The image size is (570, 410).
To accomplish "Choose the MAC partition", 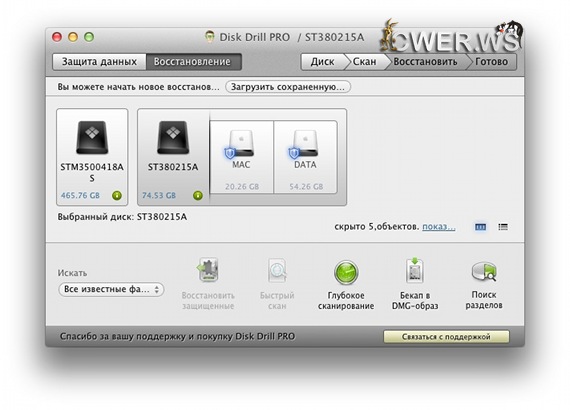I will [x=241, y=157].
